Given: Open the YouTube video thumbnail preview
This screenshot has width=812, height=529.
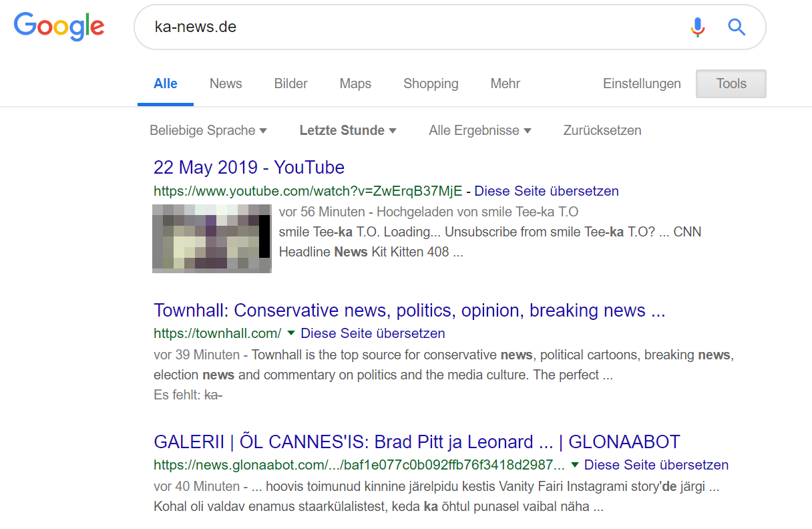Looking at the screenshot, I should pos(212,238).
